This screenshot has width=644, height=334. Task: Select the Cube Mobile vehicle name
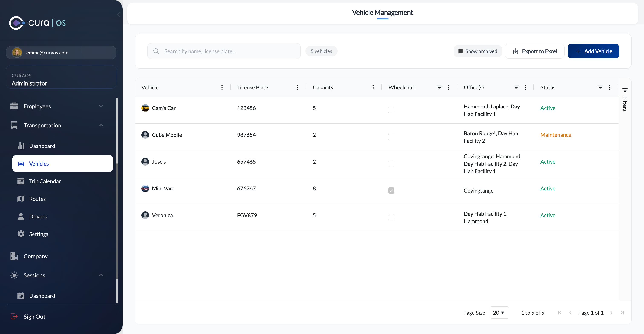click(x=167, y=135)
